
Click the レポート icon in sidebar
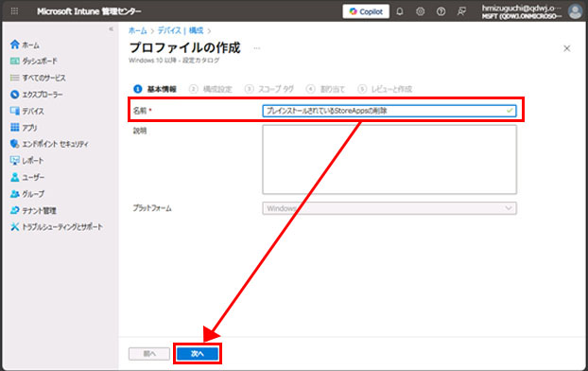[14, 160]
